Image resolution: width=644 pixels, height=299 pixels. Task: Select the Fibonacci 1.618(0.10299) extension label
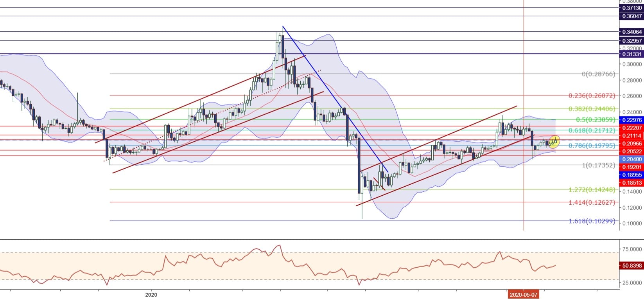[x=592, y=221]
